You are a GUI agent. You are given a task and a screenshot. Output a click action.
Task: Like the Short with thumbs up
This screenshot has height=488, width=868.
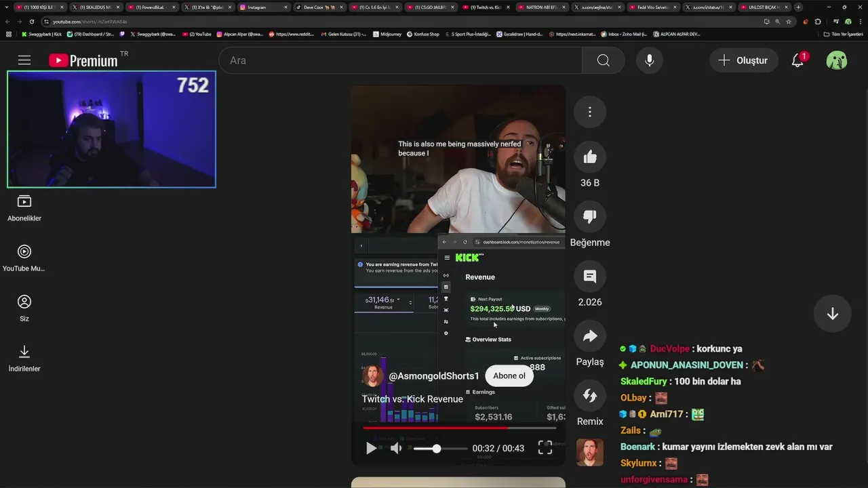click(590, 157)
